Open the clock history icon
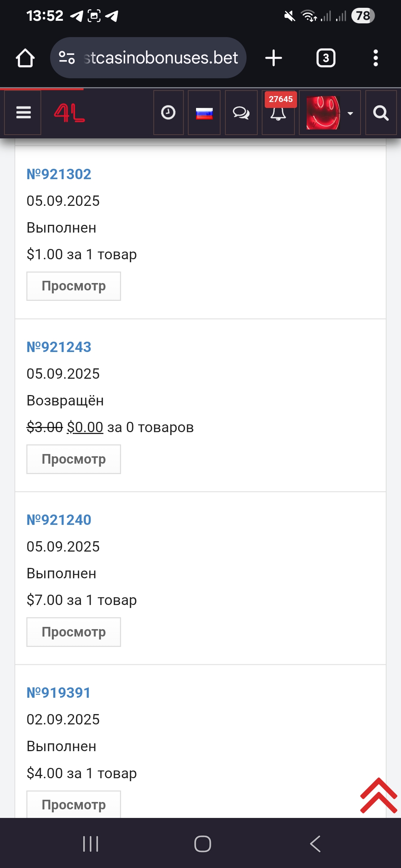 (168, 112)
